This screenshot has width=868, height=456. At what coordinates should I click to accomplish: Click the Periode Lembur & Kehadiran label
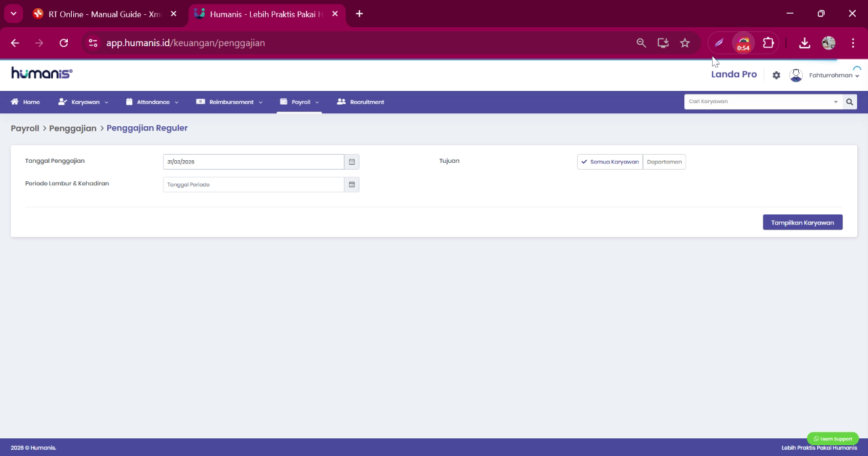67,183
